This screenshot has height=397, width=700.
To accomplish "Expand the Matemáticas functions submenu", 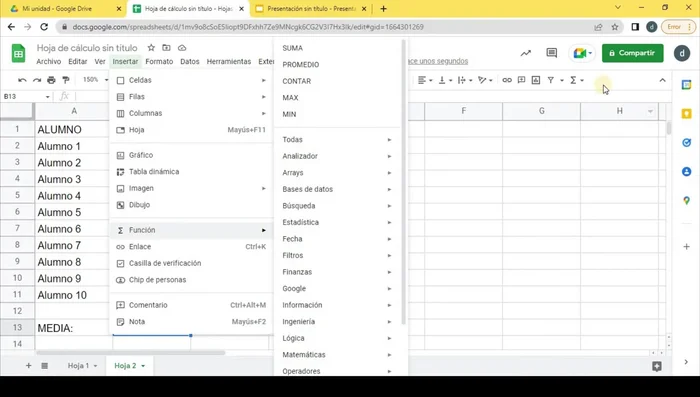I will click(337, 355).
